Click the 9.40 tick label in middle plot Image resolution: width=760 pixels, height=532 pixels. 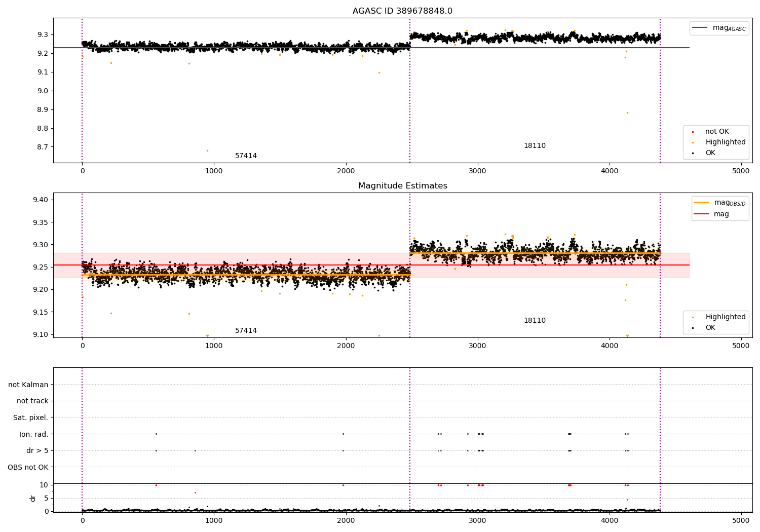[x=40, y=200]
